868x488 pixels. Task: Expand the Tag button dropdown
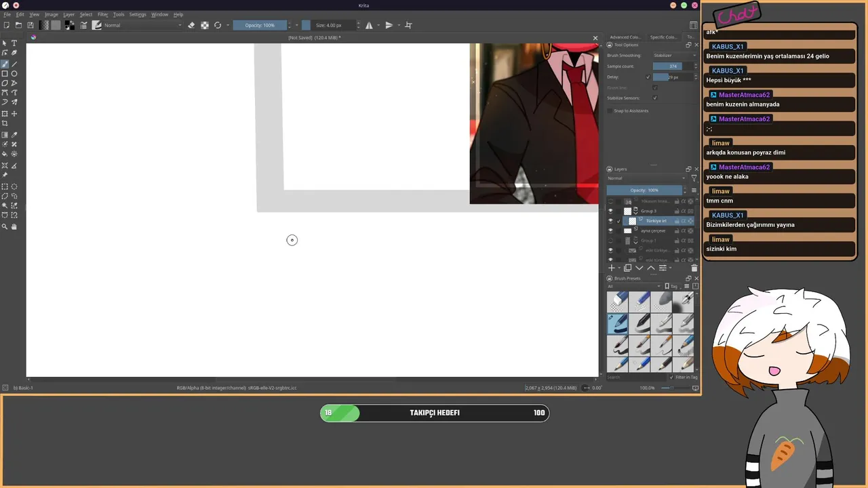(672, 286)
